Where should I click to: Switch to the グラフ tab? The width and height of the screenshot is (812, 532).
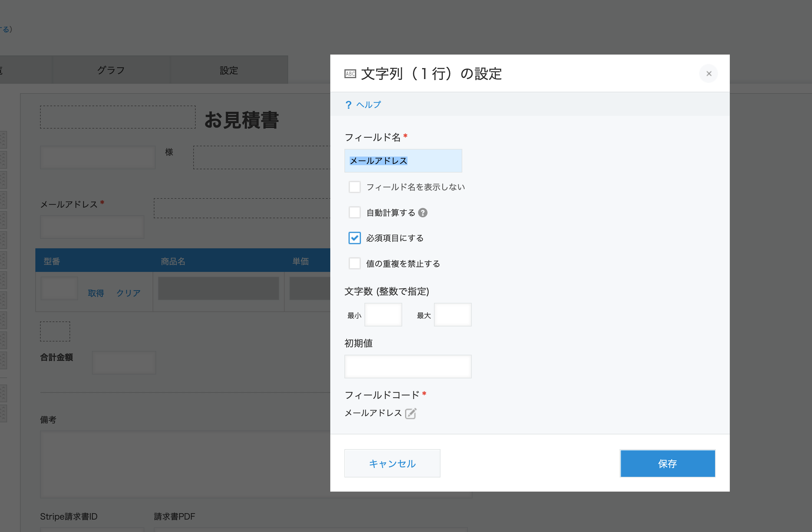[111, 70]
